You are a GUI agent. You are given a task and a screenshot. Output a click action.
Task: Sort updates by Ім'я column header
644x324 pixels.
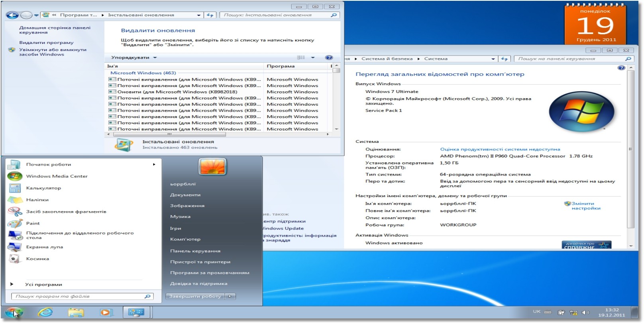(184, 66)
